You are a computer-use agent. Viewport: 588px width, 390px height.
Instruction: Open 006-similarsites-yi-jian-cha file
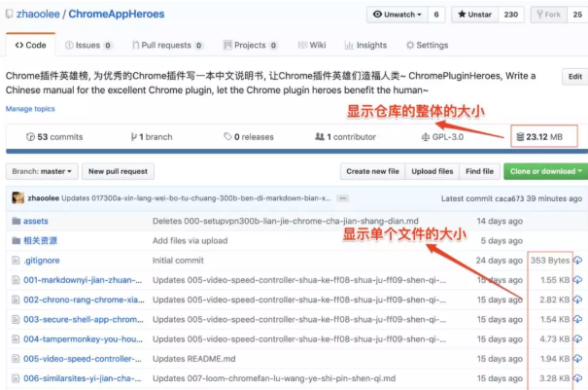82,378
